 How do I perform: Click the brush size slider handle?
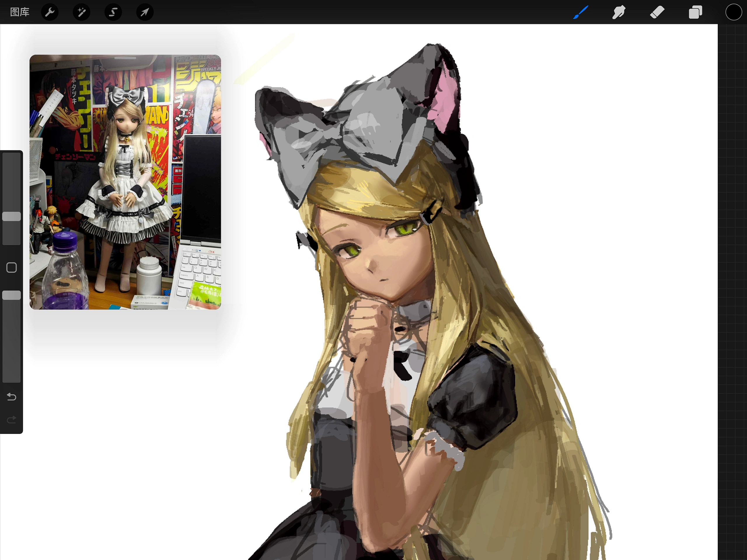(x=11, y=217)
